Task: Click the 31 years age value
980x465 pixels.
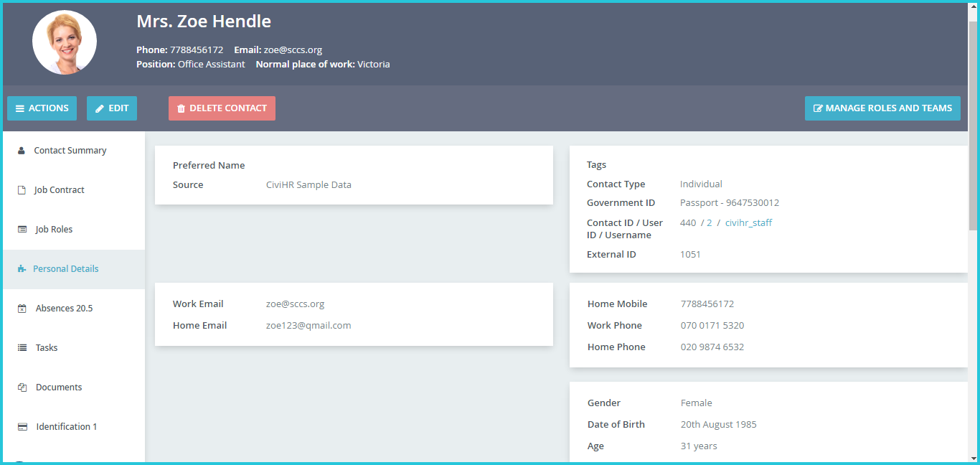Action: click(699, 446)
